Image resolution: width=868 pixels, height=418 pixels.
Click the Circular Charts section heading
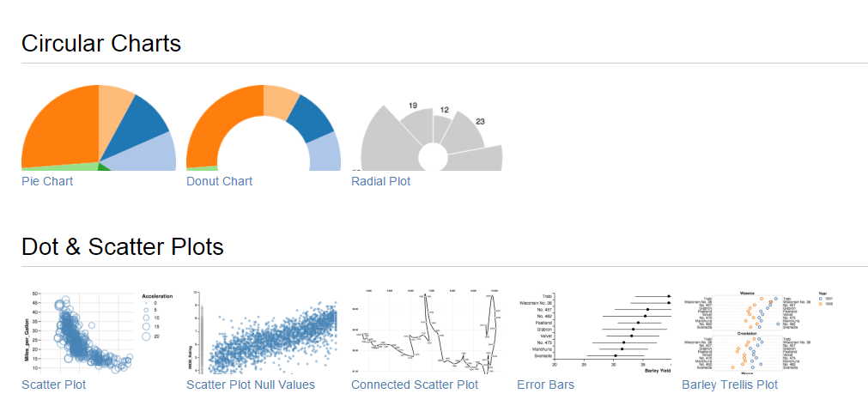tap(101, 43)
